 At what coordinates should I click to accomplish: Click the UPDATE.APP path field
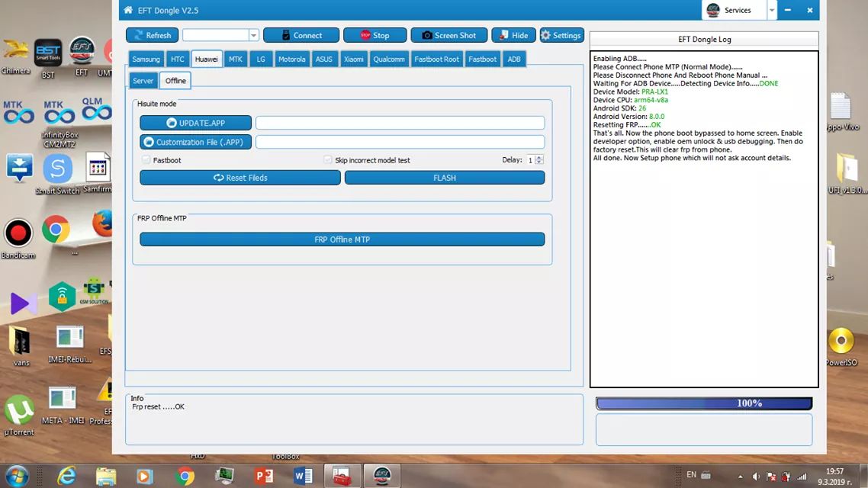tap(400, 123)
